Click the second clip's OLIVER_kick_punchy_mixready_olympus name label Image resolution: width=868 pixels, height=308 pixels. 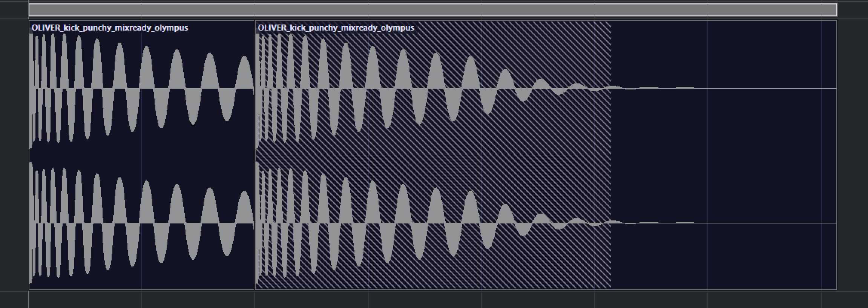pyautogui.click(x=336, y=28)
